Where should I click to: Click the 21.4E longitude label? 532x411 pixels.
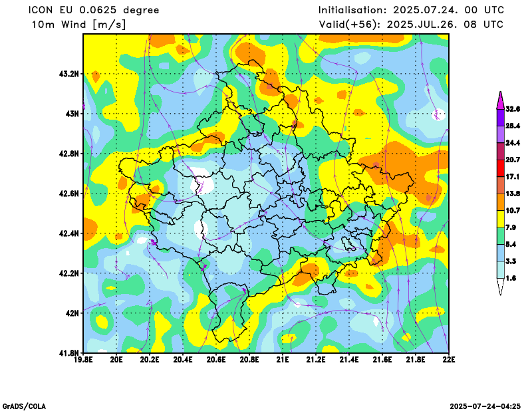tap(349, 359)
